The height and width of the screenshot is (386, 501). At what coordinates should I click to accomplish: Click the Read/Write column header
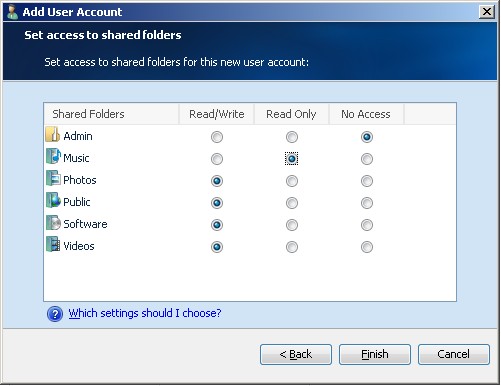click(217, 114)
